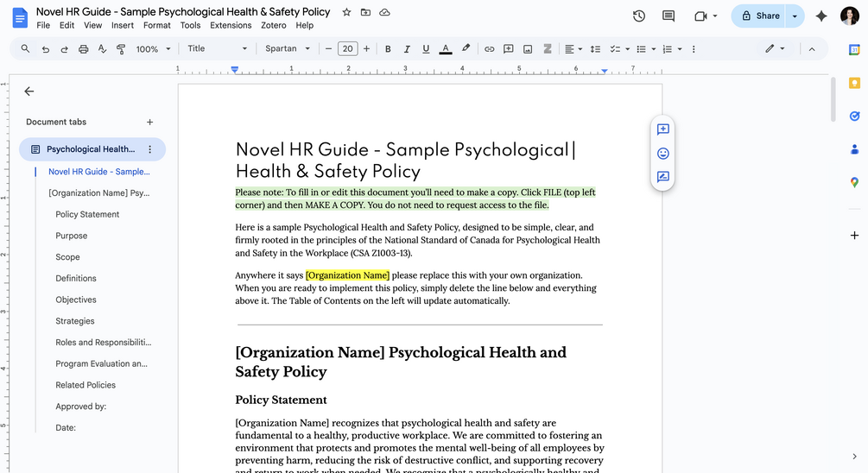Open the Format menu

point(156,25)
